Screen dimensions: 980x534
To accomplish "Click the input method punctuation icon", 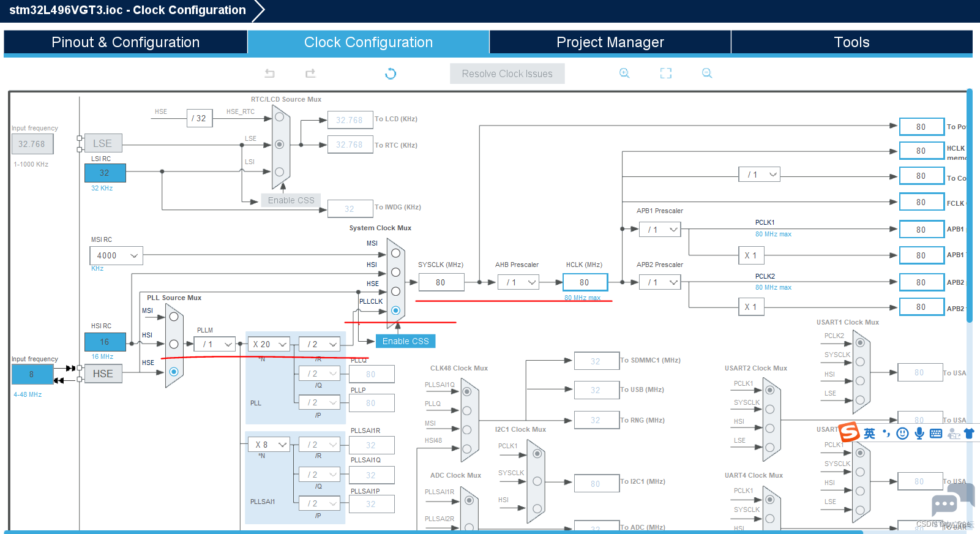I will coord(886,434).
